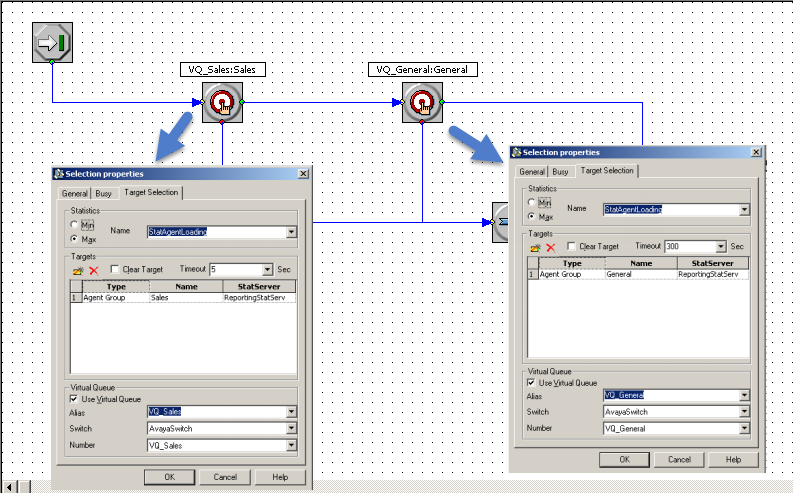Switch to Busy tab in Sales dialog
Screen dimensions: 793x493
pyautogui.click(x=104, y=193)
